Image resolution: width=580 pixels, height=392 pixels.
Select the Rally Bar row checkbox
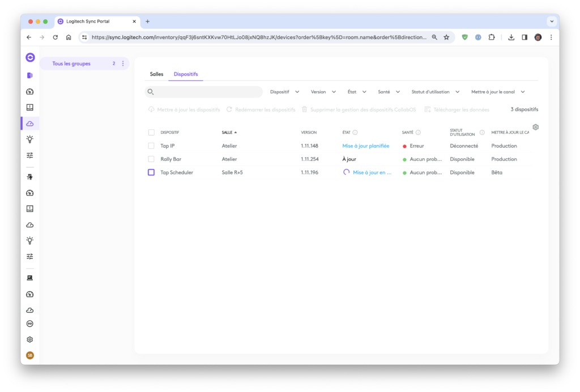pyautogui.click(x=151, y=159)
